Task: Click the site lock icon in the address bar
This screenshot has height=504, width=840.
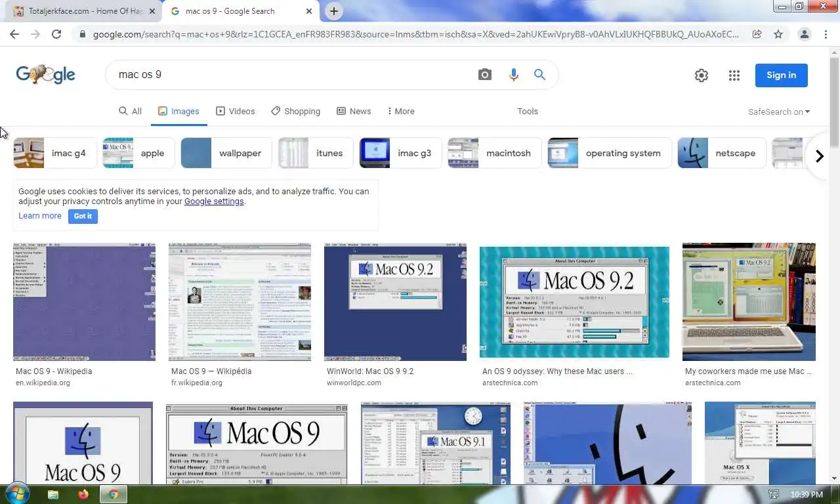Action: click(x=81, y=34)
